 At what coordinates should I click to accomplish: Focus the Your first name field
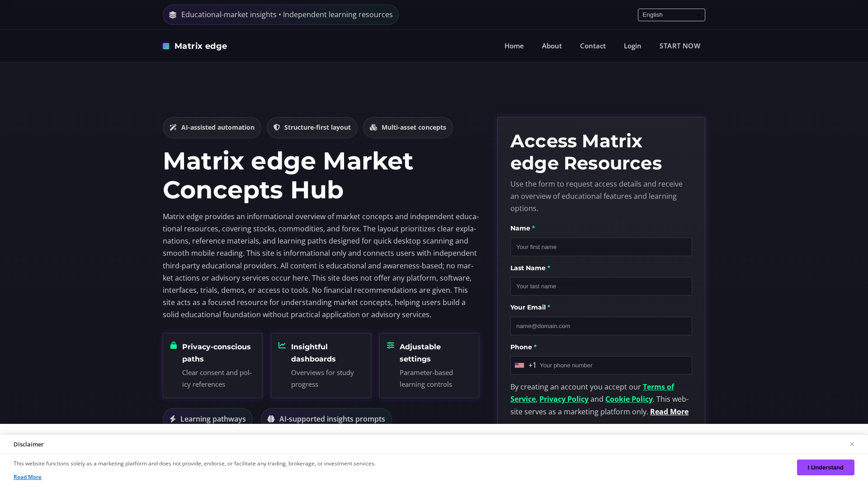coord(601,247)
